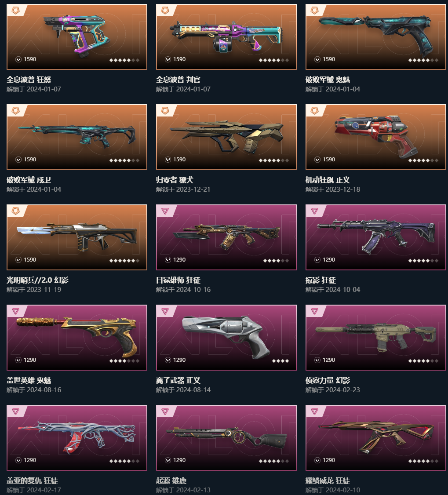The image size is (448, 495).
Task: Open the 归零者 獠犬 skin image
Action: tap(226, 137)
